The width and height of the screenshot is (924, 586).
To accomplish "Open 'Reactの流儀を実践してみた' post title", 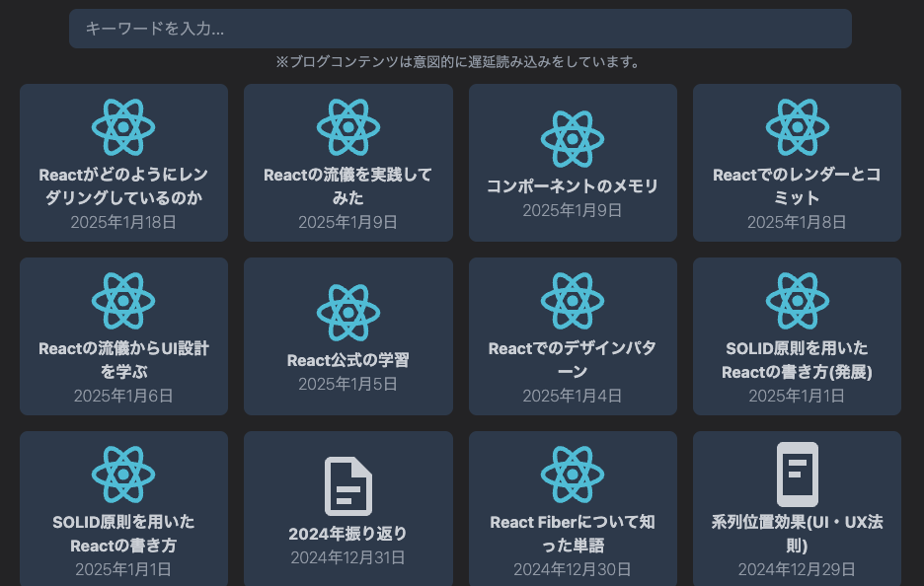I will [347, 185].
